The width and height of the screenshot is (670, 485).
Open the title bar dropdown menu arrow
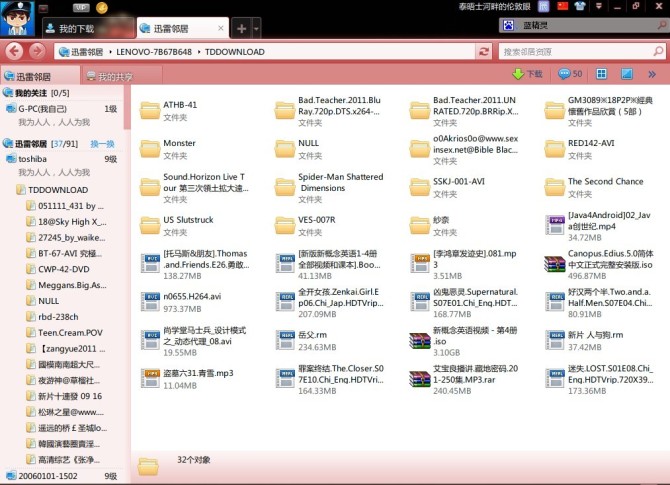pyautogui.click(x=599, y=6)
